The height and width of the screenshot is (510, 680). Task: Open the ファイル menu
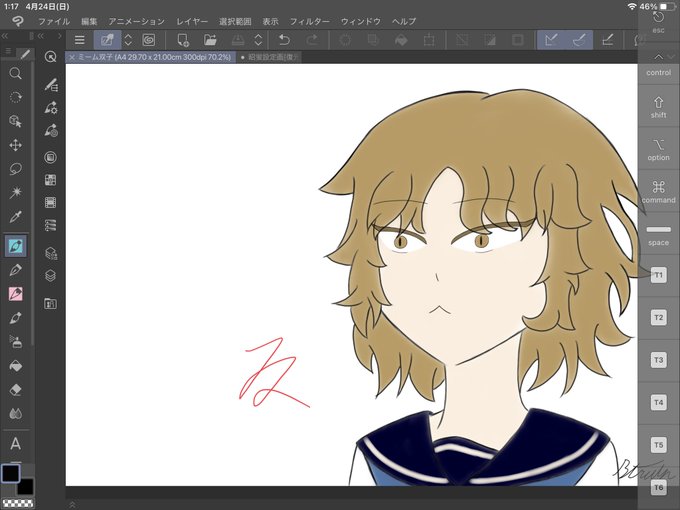[53, 21]
